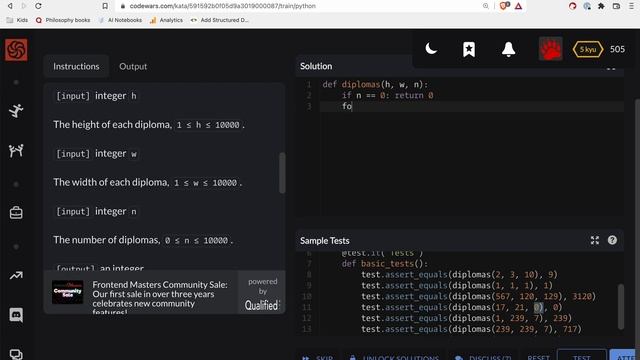Open the Discord chat icon in sidebar
This screenshot has height=360, width=640.
coord(16,315)
